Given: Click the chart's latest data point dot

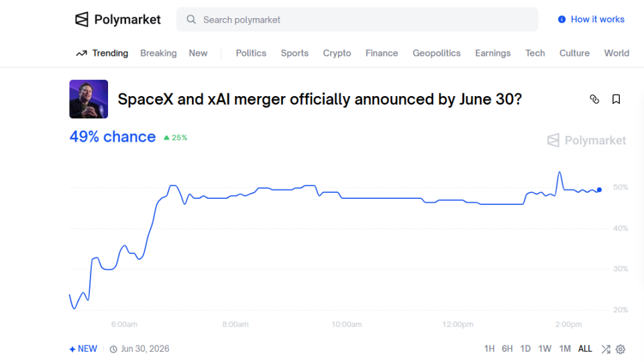Looking at the screenshot, I should point(599,190).
